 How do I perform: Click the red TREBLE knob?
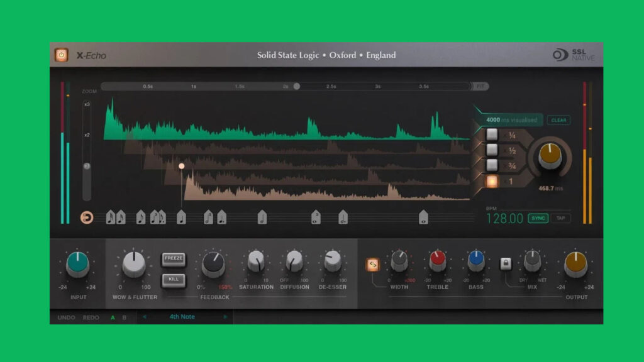[x=438, y=261]
